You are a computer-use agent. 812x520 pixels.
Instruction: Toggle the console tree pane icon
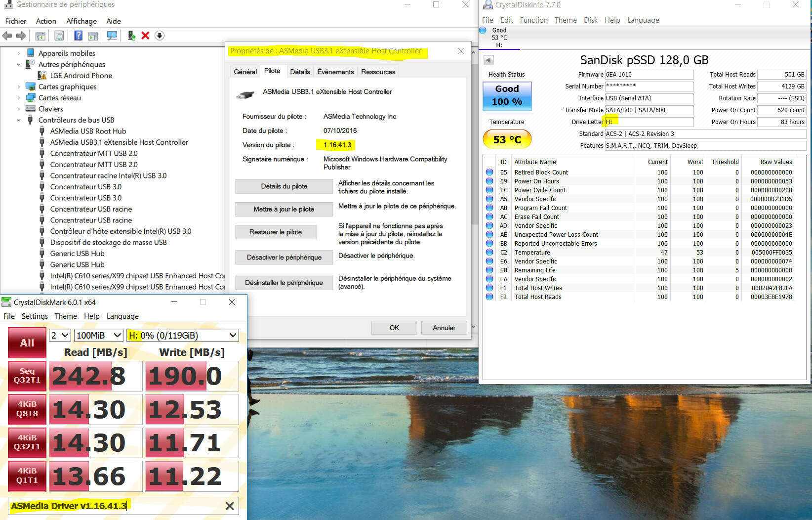[x=40, y=36]
